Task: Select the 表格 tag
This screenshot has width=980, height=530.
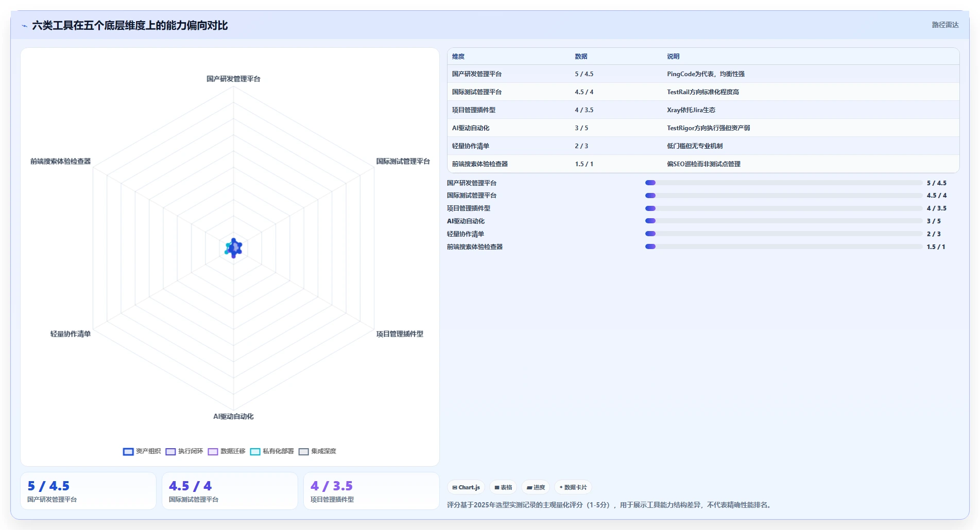Action: click(x=503, y=487)
